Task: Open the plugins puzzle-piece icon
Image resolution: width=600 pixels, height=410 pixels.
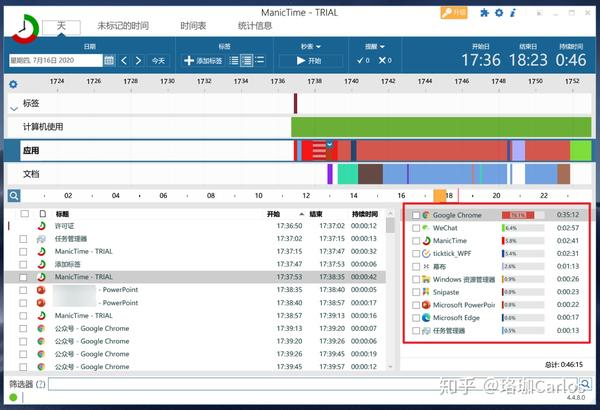Action: pyautogui.click(x=484, y=13)
